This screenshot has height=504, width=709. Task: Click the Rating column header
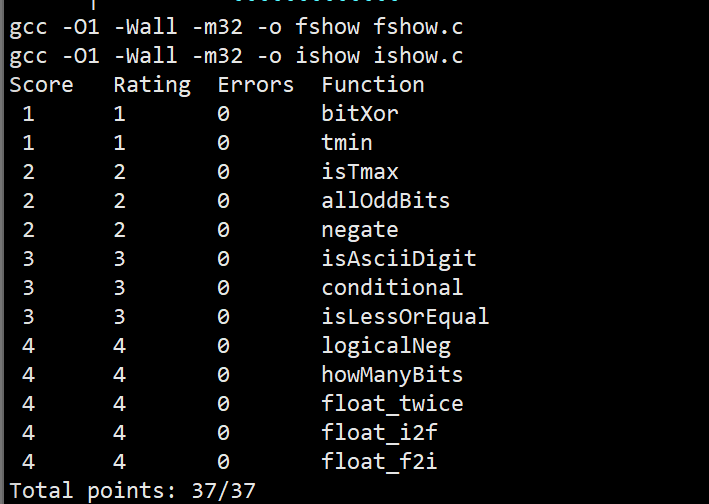click(x=152, y=85)
